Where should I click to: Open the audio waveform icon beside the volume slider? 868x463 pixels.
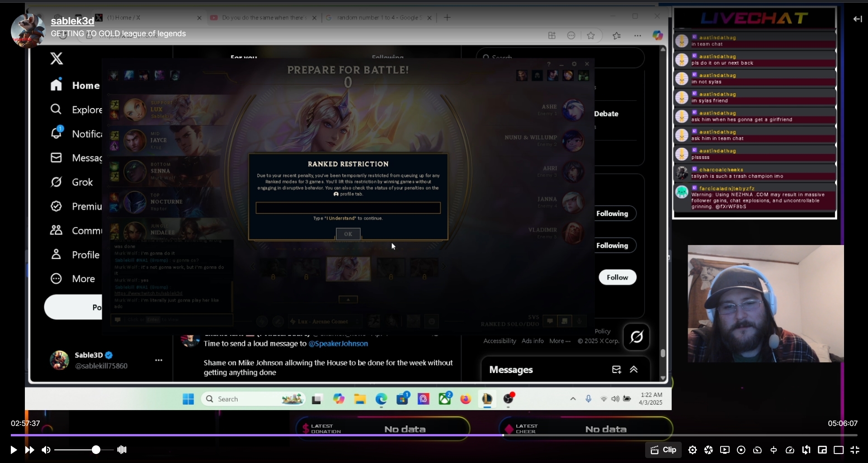pyautogui.click(x=122, y=450)
